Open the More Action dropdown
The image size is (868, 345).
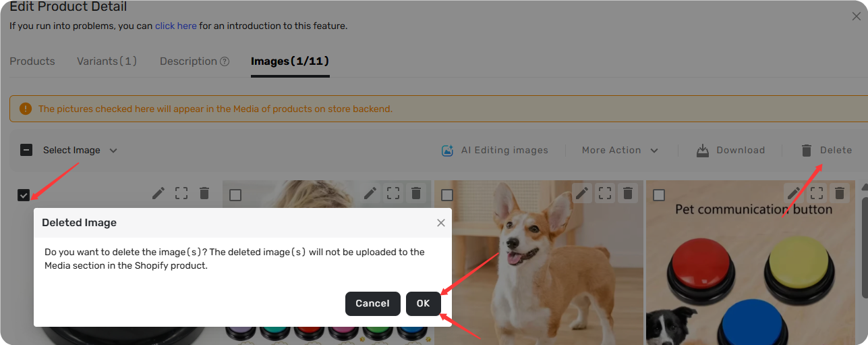pos(620,151)
